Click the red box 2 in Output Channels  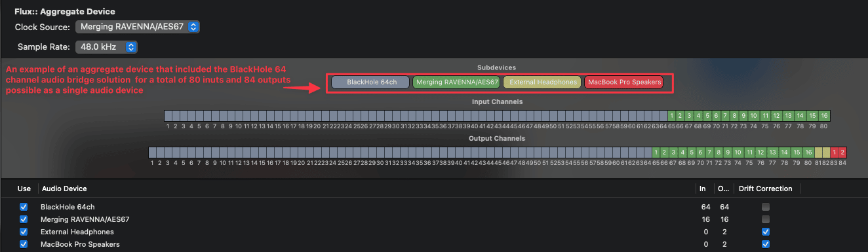pos(843,153)
